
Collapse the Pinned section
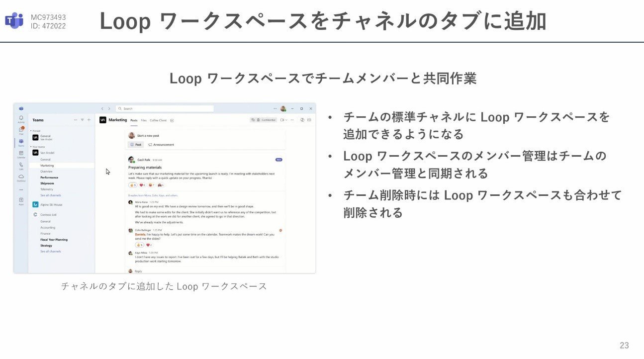(31, 131)
